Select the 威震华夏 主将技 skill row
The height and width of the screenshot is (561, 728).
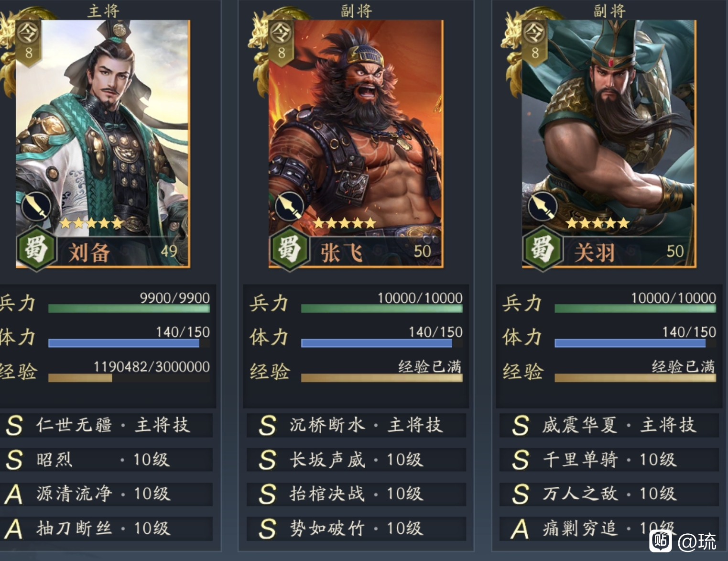609,425
